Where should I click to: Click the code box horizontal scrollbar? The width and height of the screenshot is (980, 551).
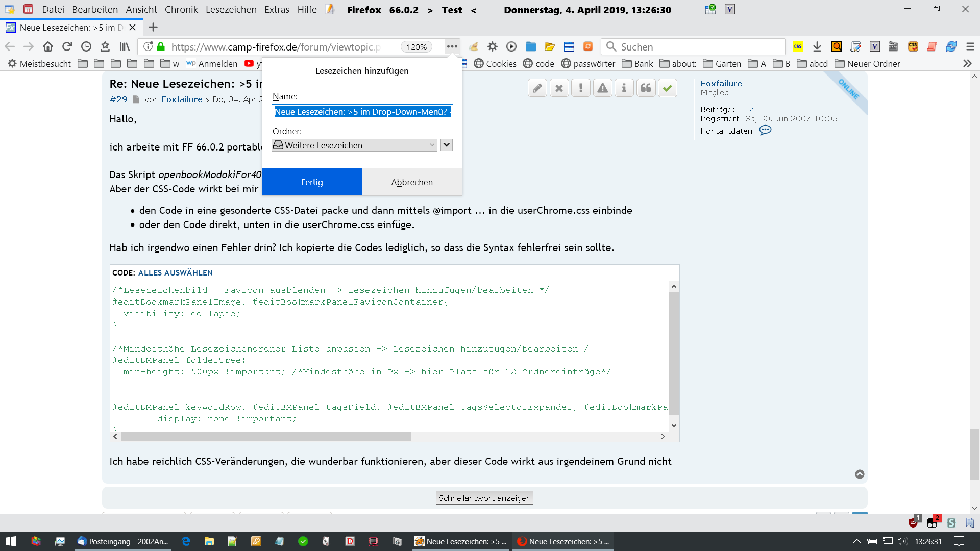[265, 437]
